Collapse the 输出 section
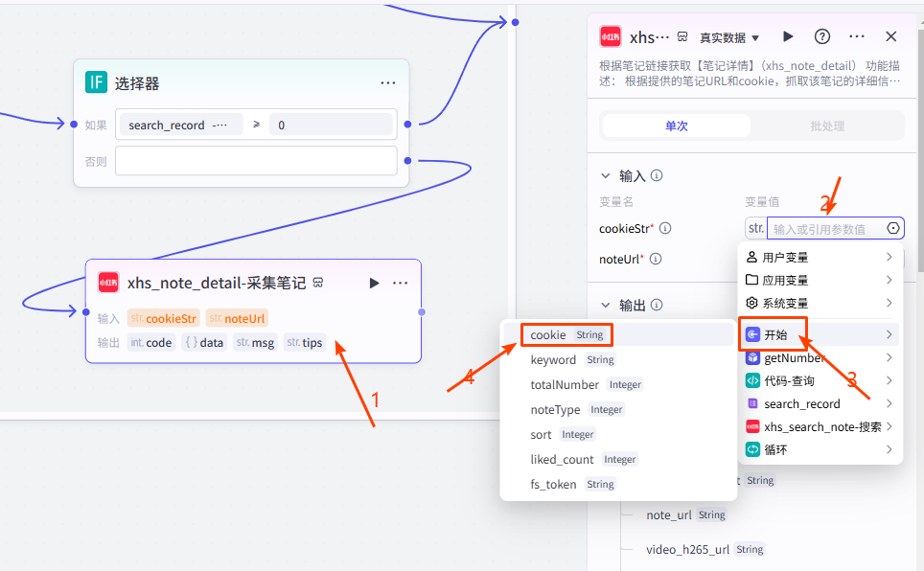 (x=605, y=305)
